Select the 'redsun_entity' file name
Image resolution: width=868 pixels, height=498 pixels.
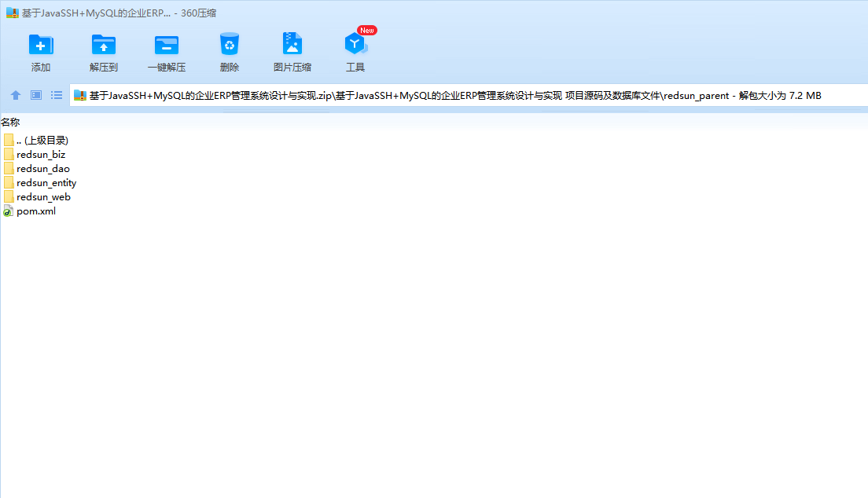46,183
